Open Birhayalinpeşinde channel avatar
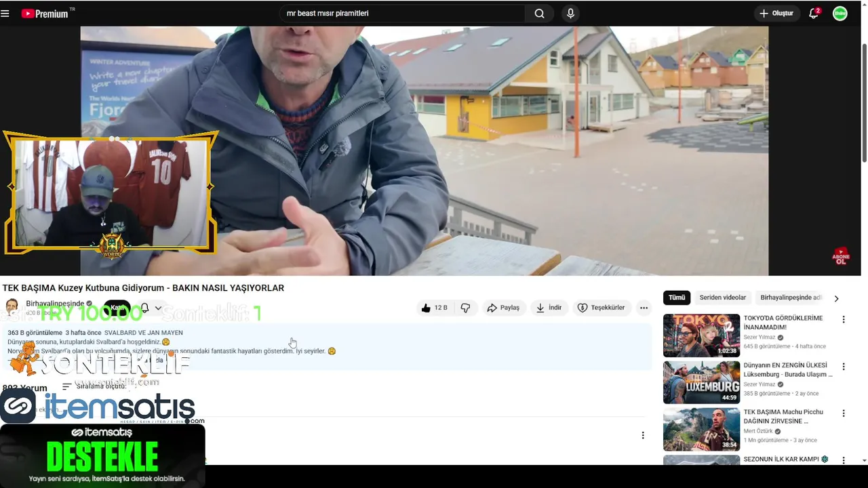Viewport: 868px width, 488px height. (12, 308)
